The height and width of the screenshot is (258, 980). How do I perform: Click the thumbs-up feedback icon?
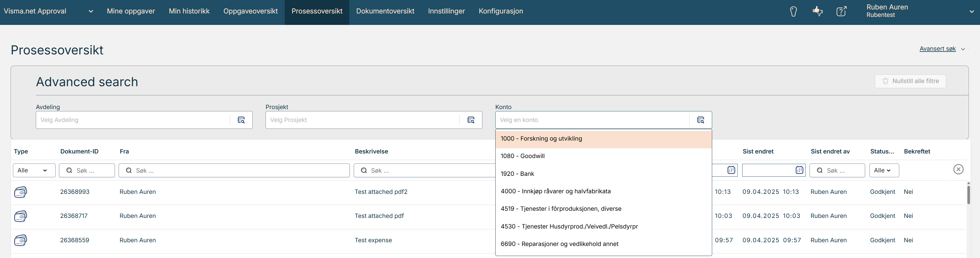point(818,11)
